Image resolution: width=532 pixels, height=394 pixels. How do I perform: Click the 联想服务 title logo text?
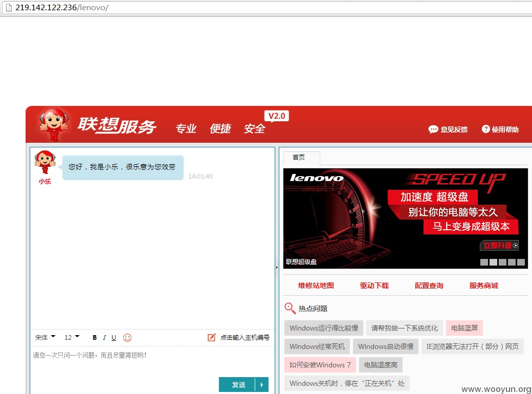click(117, 125)
